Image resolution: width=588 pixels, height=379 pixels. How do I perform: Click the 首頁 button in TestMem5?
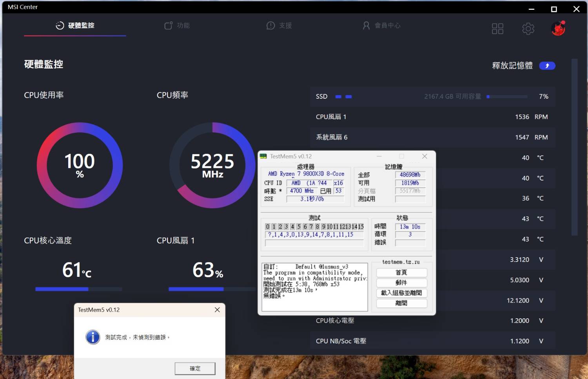pos(401,273)
